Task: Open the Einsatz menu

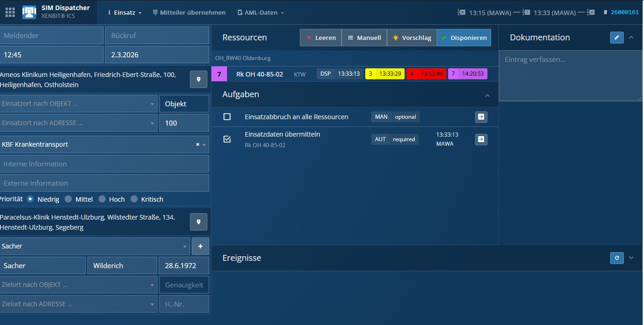Action: click(x=124, y=13)
